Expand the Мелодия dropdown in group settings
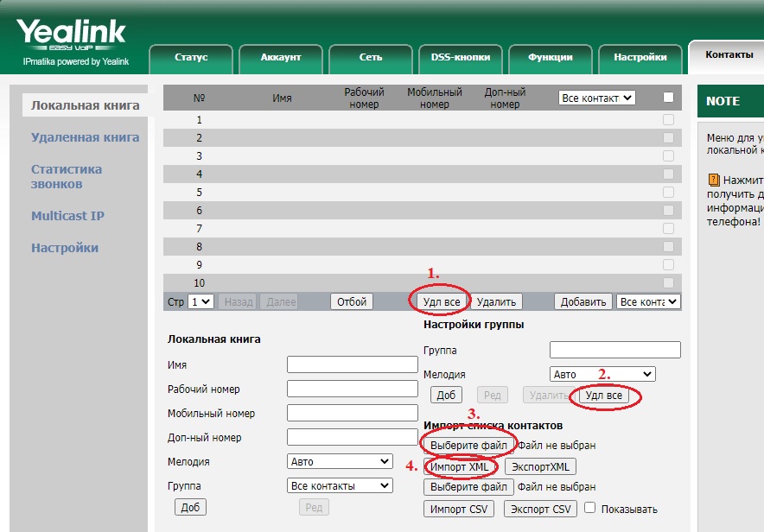The width and height of the screenshot is (764, 532). pyautogui.click(x=602, y=374)
